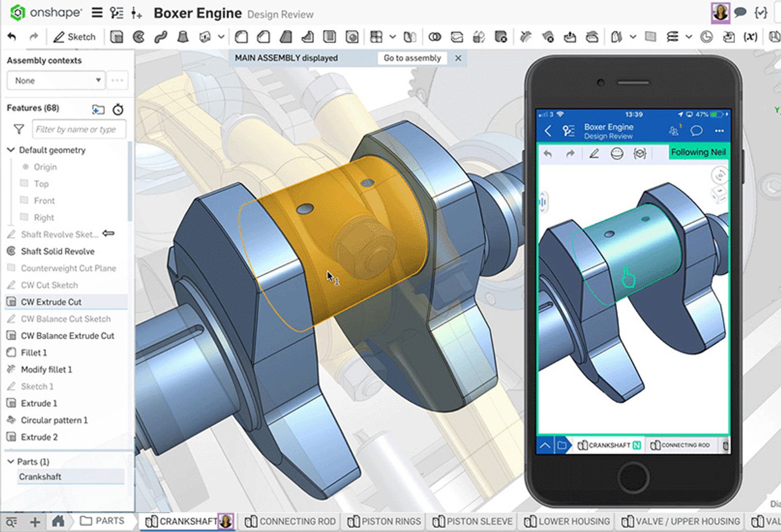The height and width of the screenshot is (532, 781).
Task: Switch to the PISTON RINGS tab
Action: tap(384, 521)
